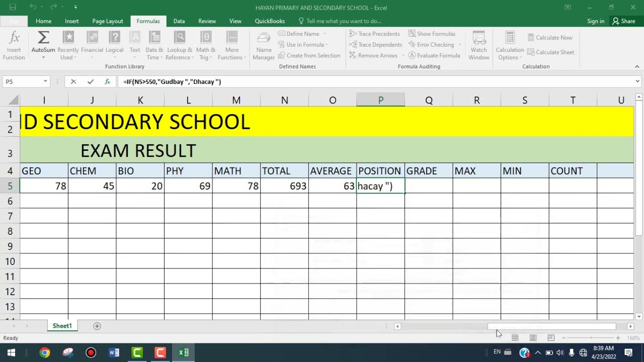Switch to Normal view in the status bar
Image resolution: width=644 pixels, height=362 pixels.
[x=515, y=338]
